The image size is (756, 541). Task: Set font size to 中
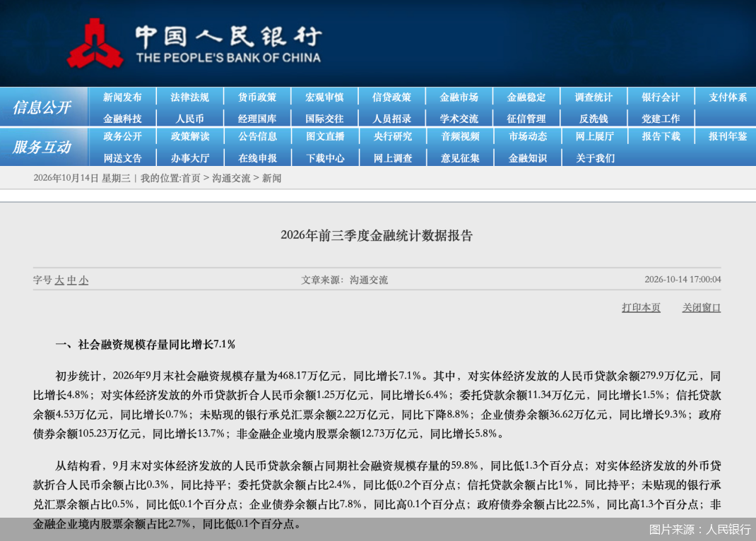click(x=71, y=280)
